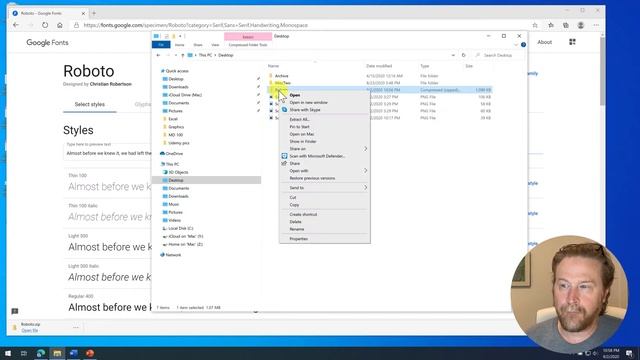Switch to the Share ribbon tab
The height and width of the screenshot is (360, 640).
tap(198, 45)
